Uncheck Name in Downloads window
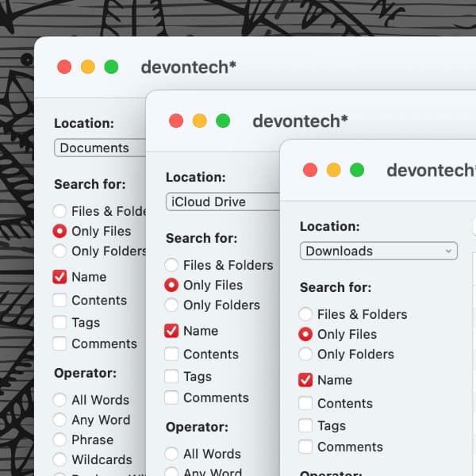476x476 pixels. (305, 380)
